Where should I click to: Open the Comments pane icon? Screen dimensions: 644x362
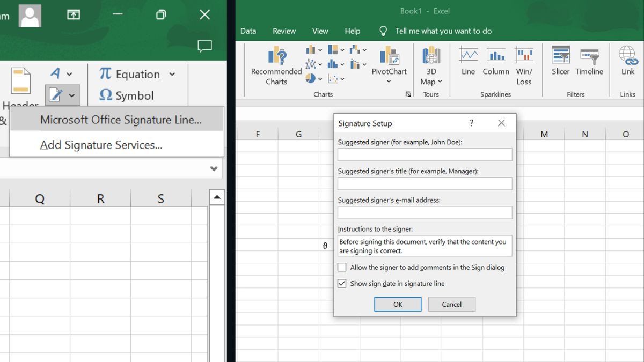pyautogui.click(x=204, y=47)
